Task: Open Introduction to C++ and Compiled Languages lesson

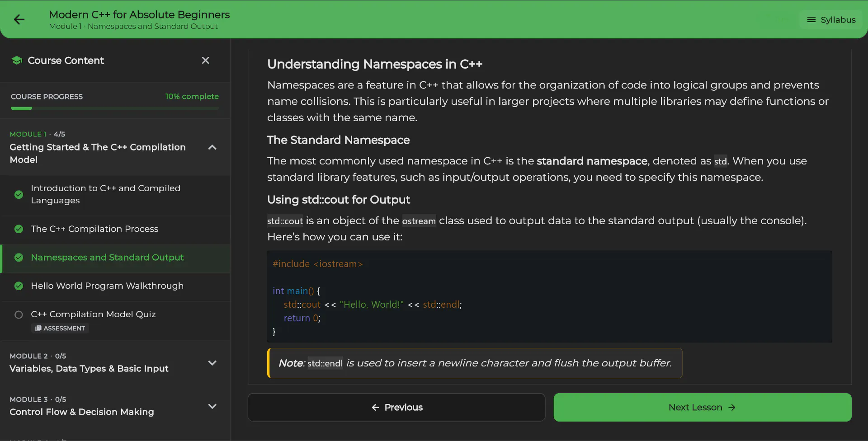Action: 116,194
